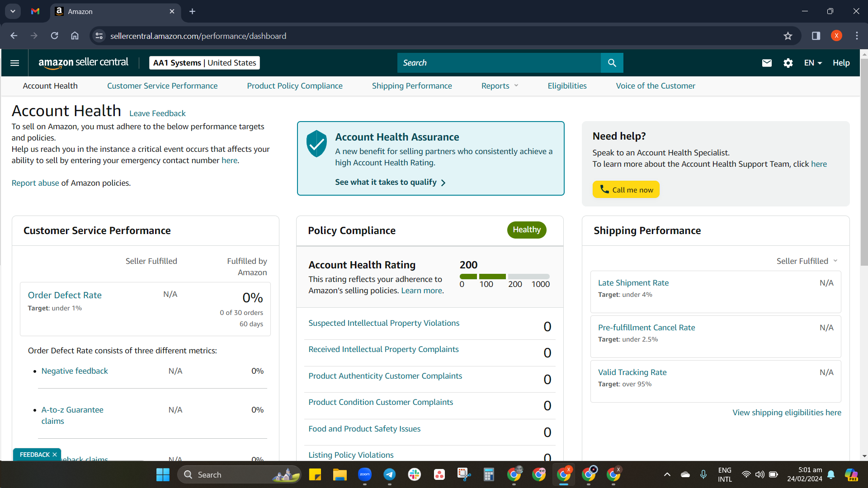The width and height of the screenshot is (868, 488).
Task: Switch to Shipping Performance tab
Action: pyautogui.click(x=412, y=86)
